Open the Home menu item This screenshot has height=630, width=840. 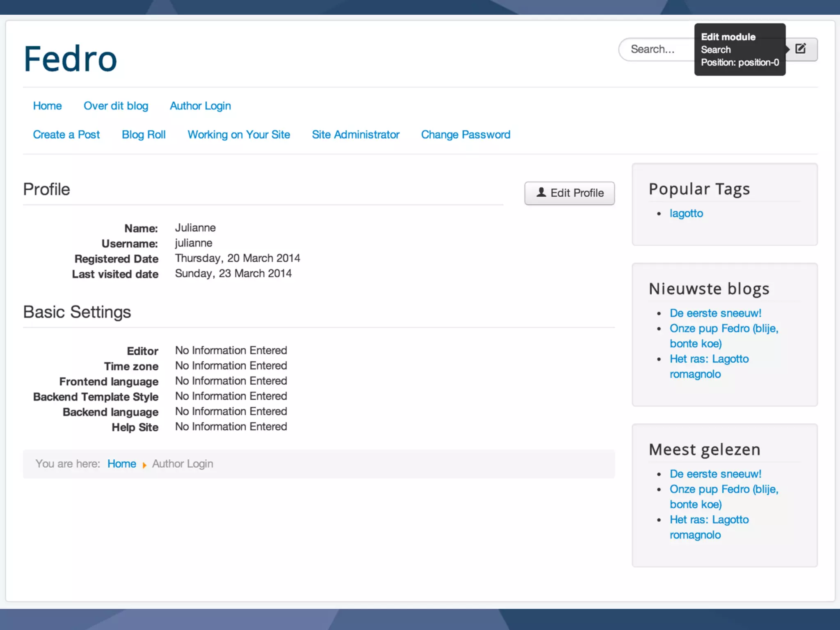pyautogui.click(x=47, y=106)
